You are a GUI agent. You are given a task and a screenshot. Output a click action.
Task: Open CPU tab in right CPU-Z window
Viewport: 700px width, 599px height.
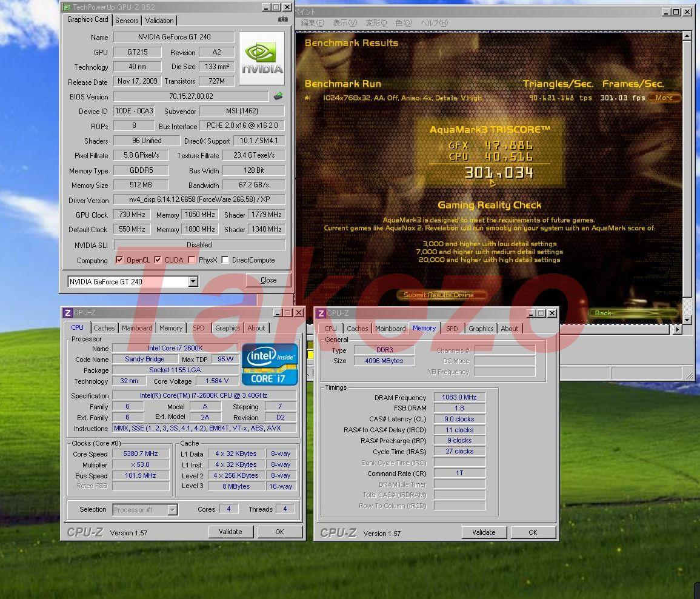(331, 329)
